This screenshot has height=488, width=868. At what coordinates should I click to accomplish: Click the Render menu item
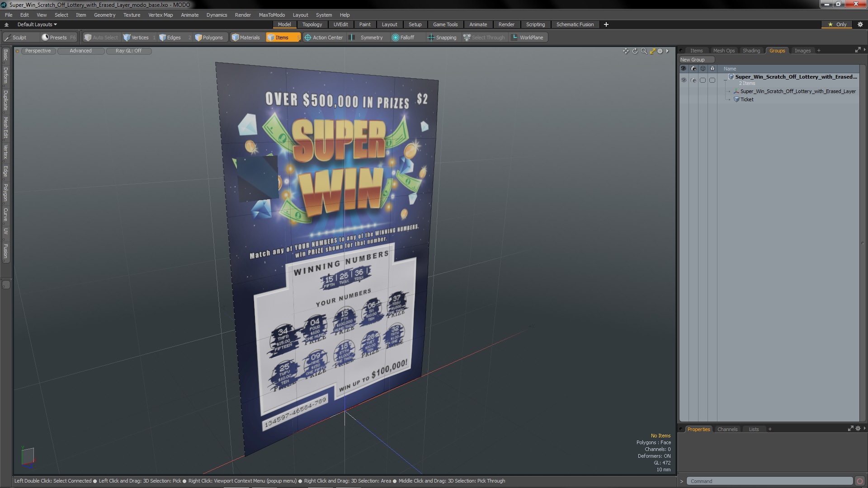pyautogui.click(x=243, y=14)
